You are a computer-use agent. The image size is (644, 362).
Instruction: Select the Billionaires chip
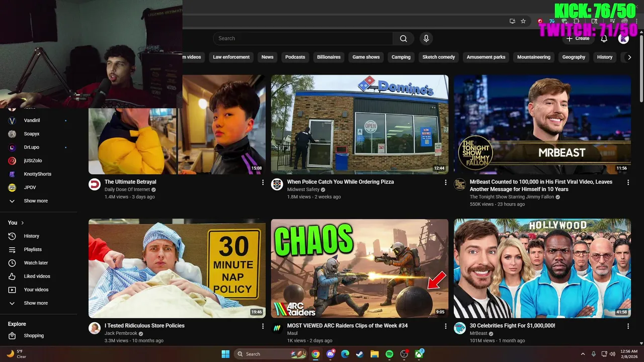click(x=329, y=57)
